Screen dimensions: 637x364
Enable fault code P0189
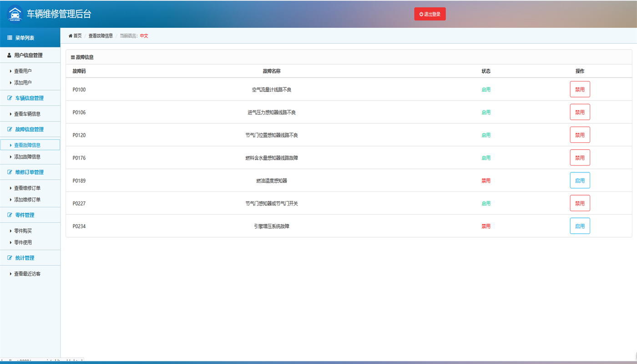[x=580, y=180]
